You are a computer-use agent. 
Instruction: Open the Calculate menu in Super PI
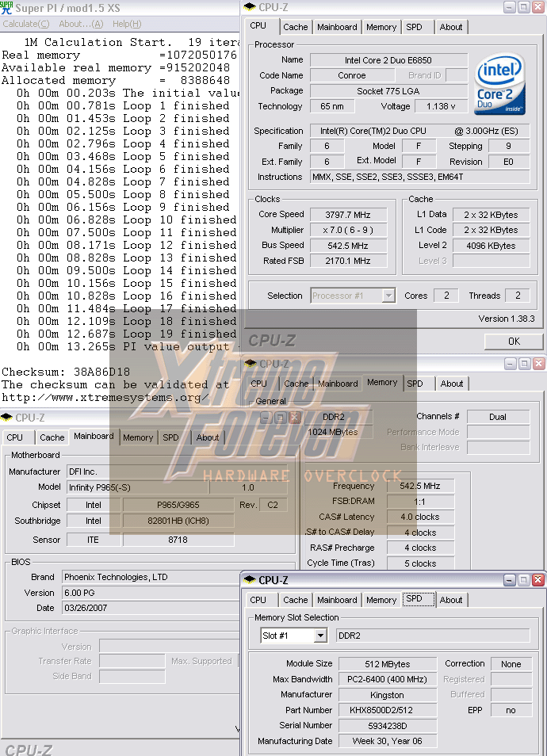(26, 24)
